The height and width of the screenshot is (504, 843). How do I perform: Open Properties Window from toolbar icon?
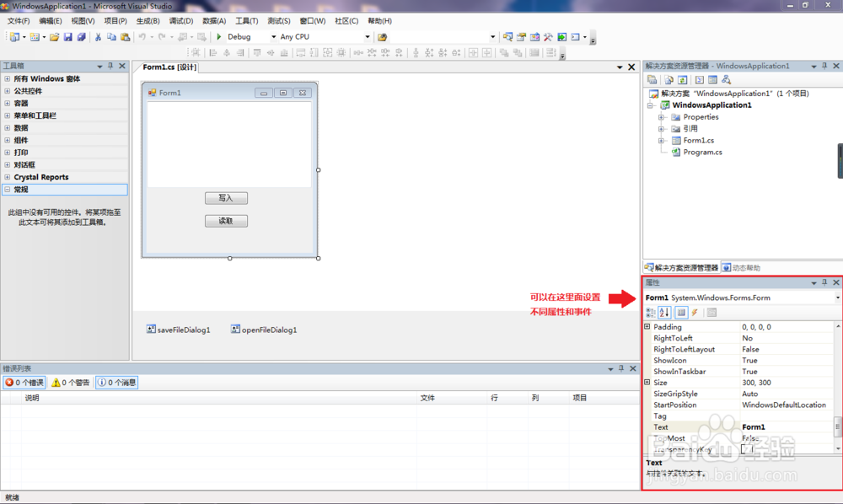[x=521, y=36]
